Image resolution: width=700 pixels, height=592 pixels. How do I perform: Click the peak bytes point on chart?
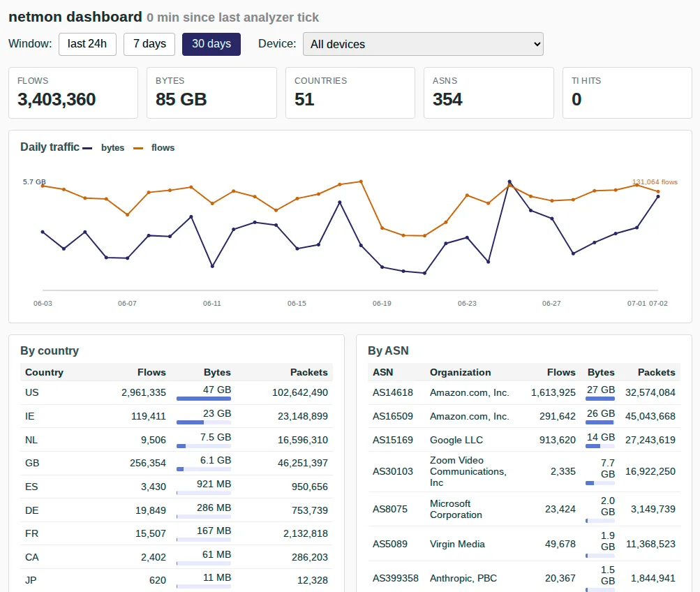(509, 182)
